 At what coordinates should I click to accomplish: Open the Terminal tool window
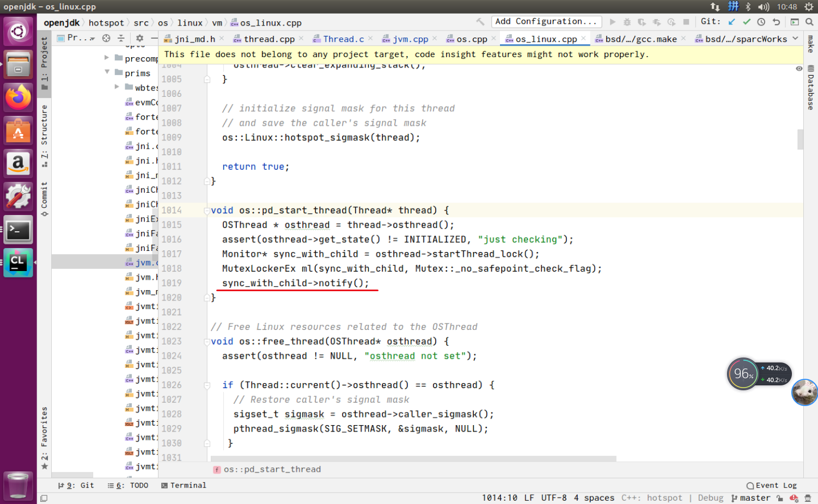[x=184, y=485]
